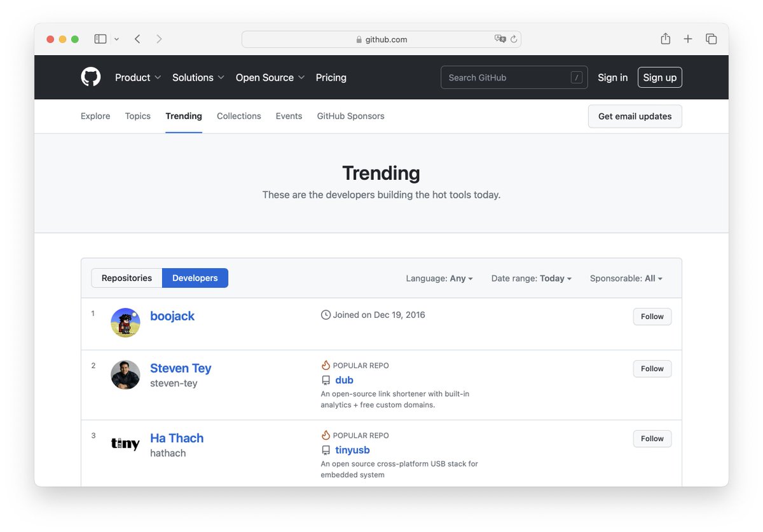Viewport: 763px width, 532px height.
Task: Open the Pricing page
Action: coord(331,78)
